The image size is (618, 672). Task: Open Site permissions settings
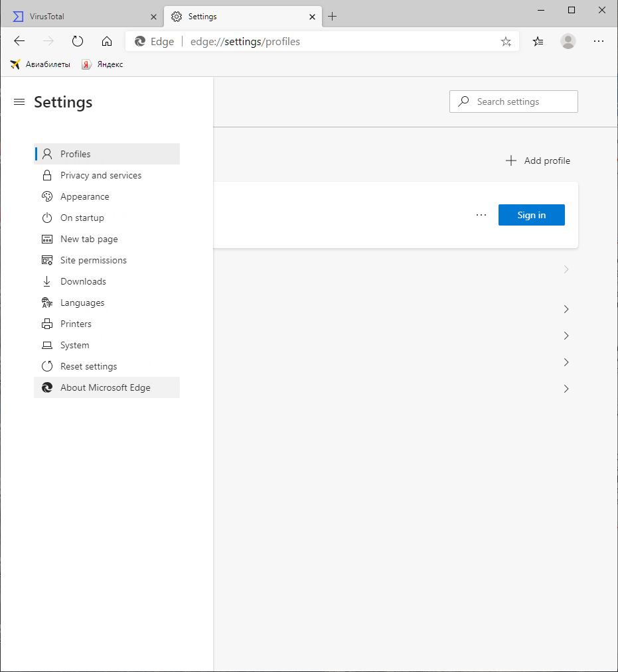[x=93, y=259]
